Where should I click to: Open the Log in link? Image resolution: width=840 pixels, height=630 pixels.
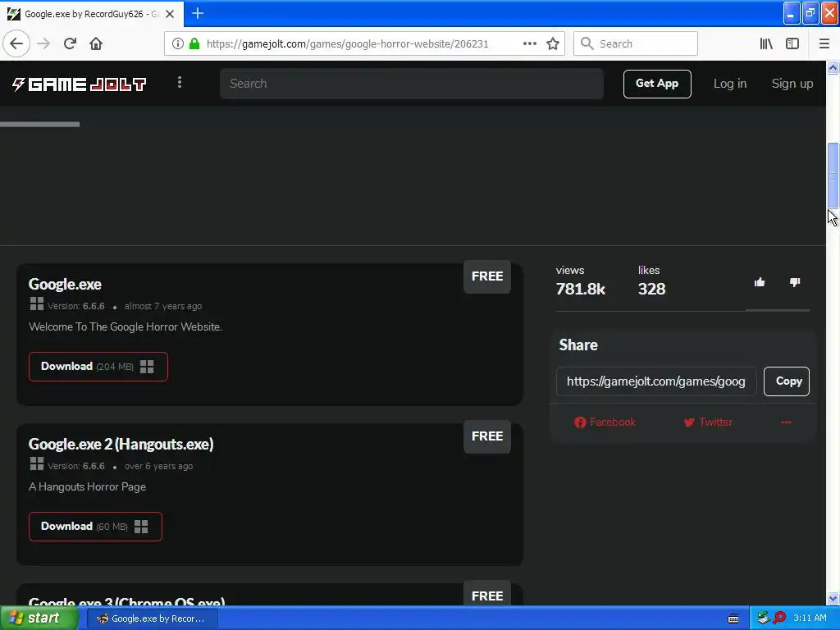pos(729,84)
